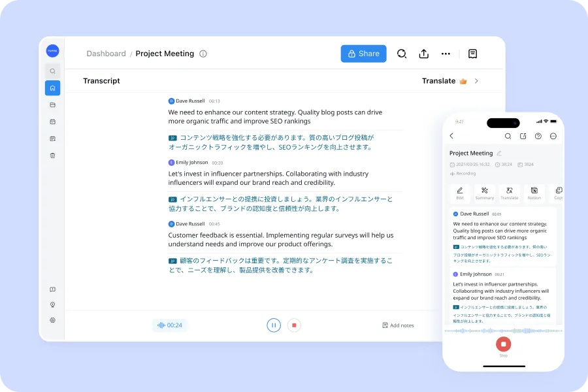Click the JP badge on first Japanese translation
The height and width of the screenshot is (392, 588).
click(x=172, y=138)
